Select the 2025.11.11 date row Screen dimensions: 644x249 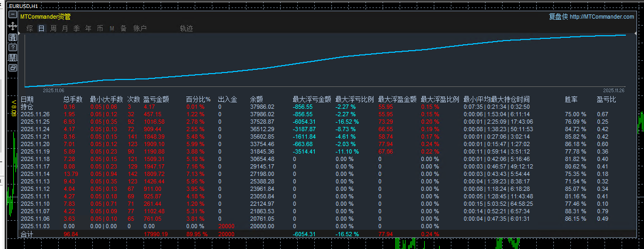click(35, 196)
